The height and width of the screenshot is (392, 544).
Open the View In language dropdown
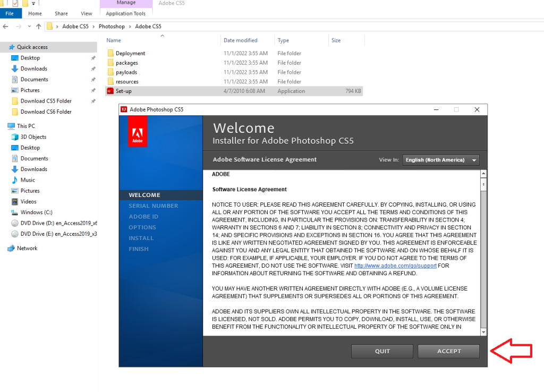[440, 160]
